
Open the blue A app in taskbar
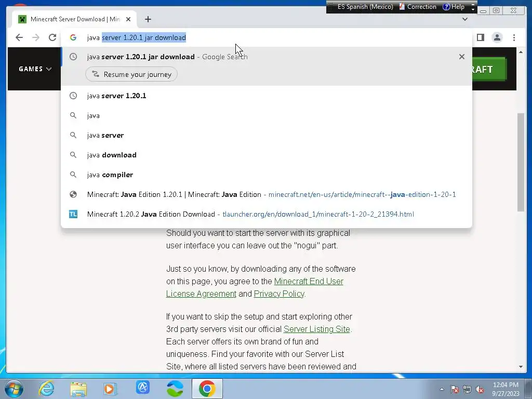pyautogui.click(x=142, y=388)
